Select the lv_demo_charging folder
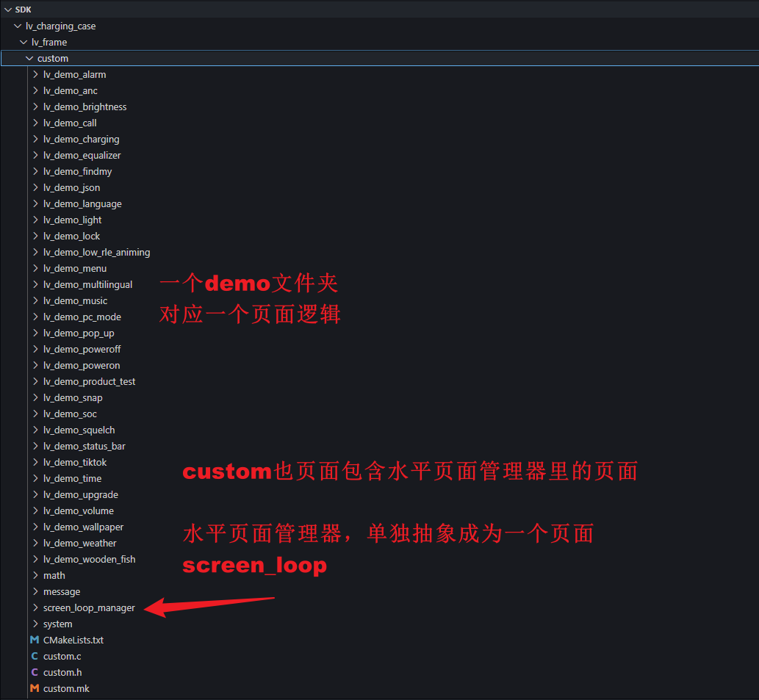 coord(82,140)
